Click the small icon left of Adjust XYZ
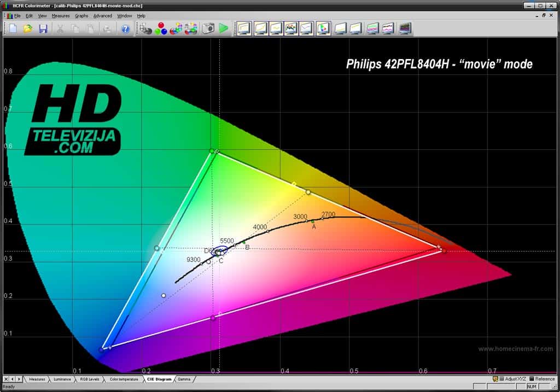The width and height of the screenshot is (560, 392). coord(495,379)
